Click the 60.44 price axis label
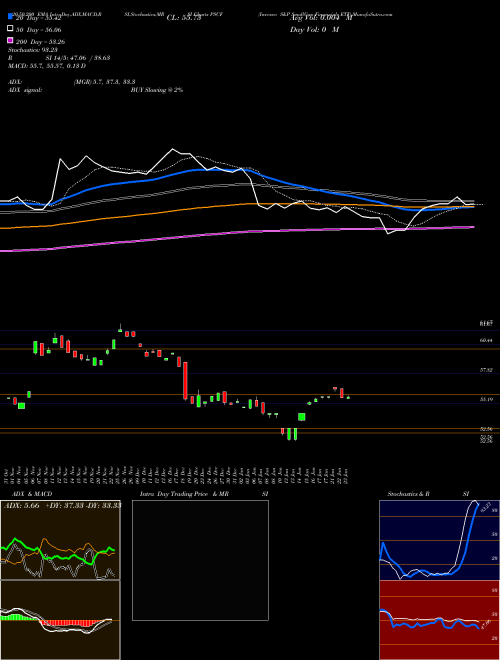This screenshot has width=500, height=660. click(486, 340)
